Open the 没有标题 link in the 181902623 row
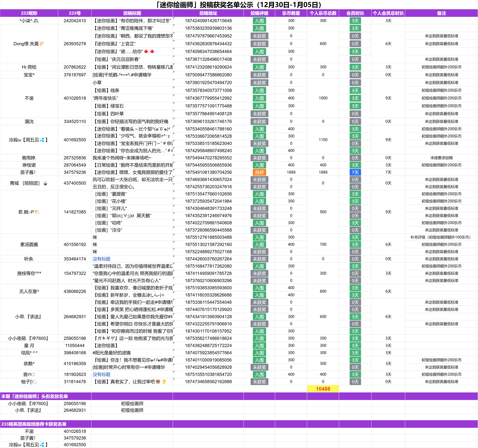The image size is (478, 448). point(101,374)
